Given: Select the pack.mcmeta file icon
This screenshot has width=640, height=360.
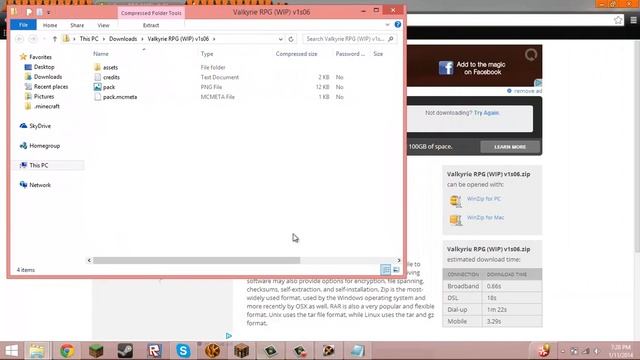Looking at the screenshot, I should [x=97, y=97].
